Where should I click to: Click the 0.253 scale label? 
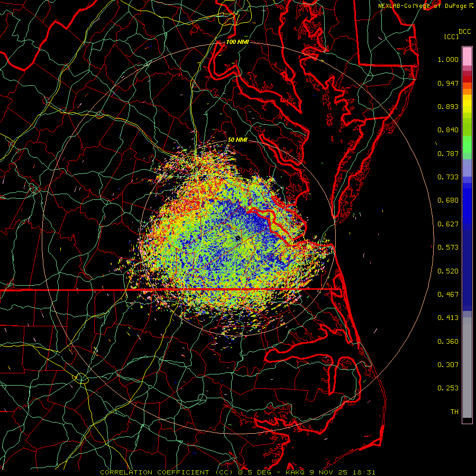click(448, 388)
